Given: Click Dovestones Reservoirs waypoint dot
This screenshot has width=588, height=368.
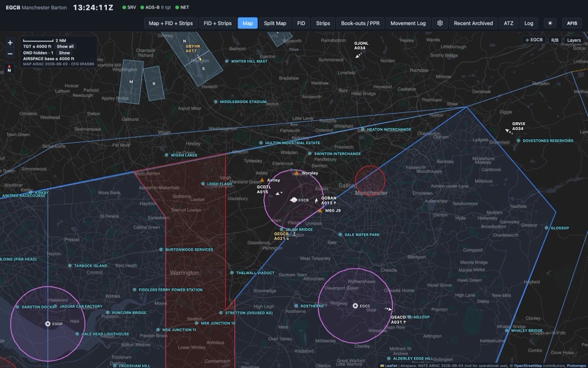Looking at the screenshot, I should 519,141.
